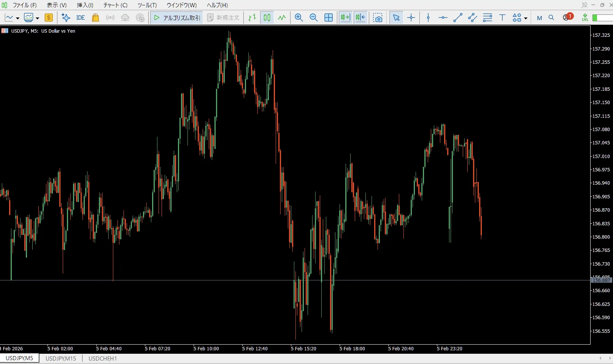The width and height of the screenshot is (613, 364).
Task: Click the green connection status bar
Action: click(602, 18)
